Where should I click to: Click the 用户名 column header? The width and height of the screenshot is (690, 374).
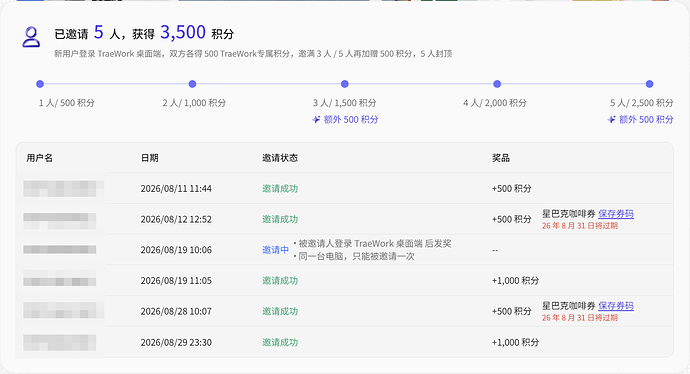[x=40, y=158]
